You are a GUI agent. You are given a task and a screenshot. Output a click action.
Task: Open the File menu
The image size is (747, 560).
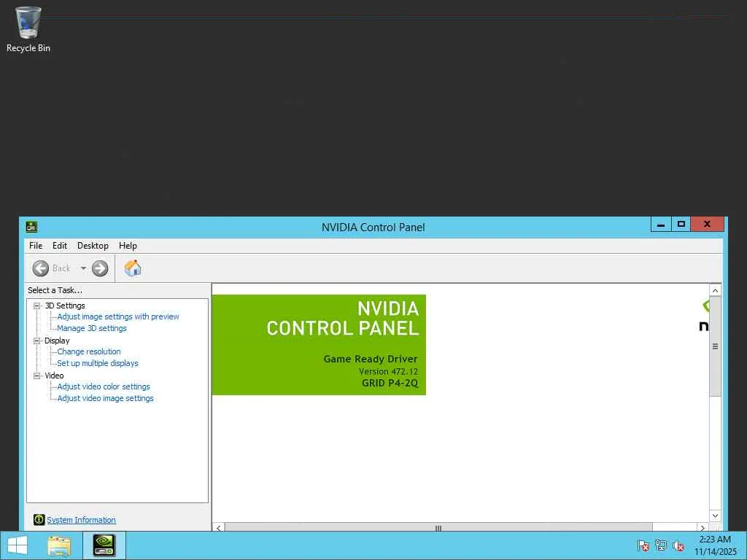tap(36, 246)
